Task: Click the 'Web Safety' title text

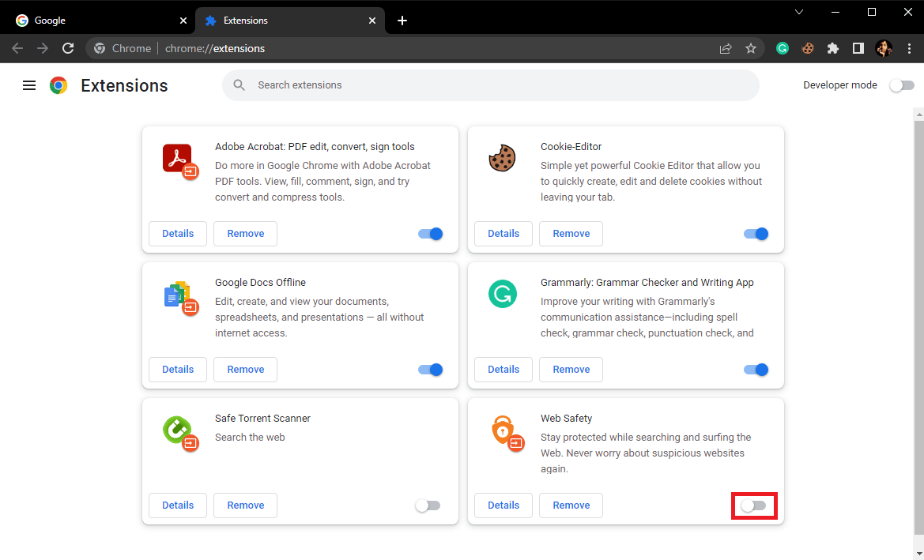Action: (x=566, y=419)
